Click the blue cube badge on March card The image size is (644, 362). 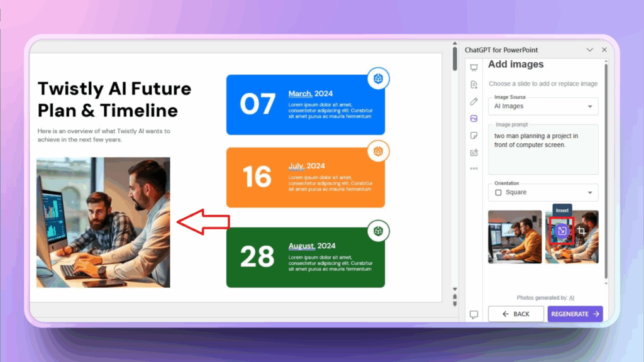378,79
